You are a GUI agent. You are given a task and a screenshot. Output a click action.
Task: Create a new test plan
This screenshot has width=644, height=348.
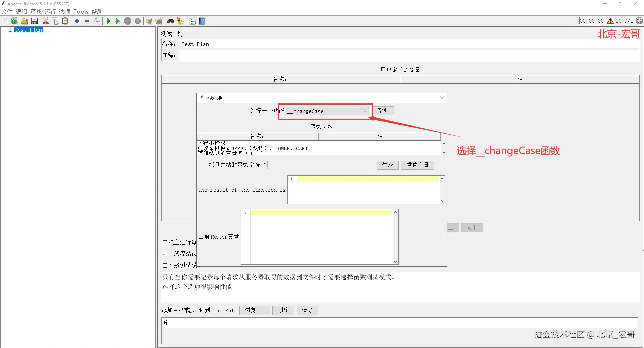click(5, 21)
